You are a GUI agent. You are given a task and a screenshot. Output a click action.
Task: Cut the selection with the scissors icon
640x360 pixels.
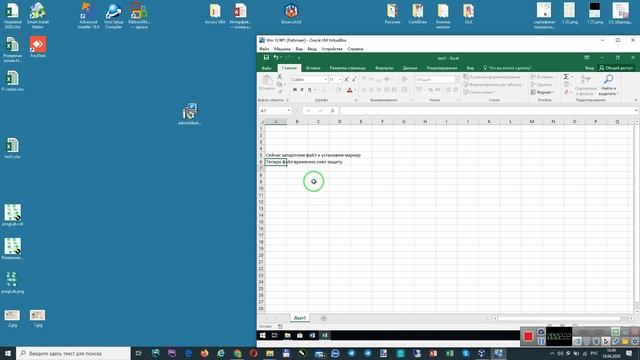pyautogui.click(x=280, y=77)
